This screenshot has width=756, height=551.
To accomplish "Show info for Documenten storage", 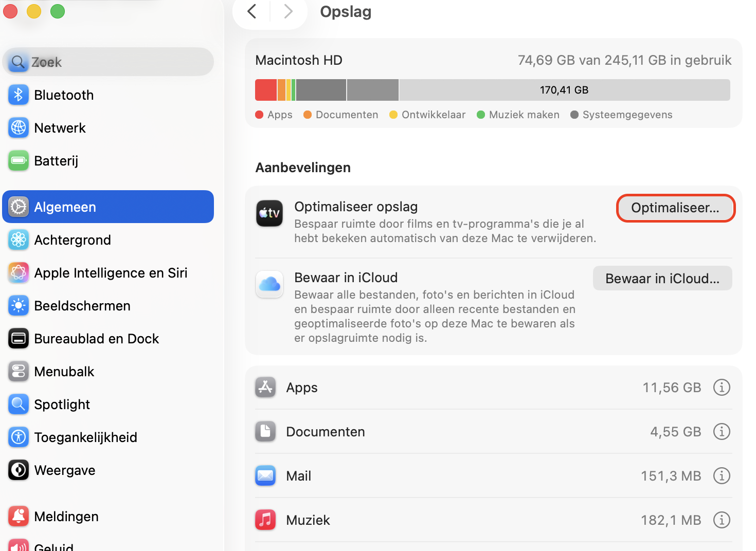I will pos(722,432).
